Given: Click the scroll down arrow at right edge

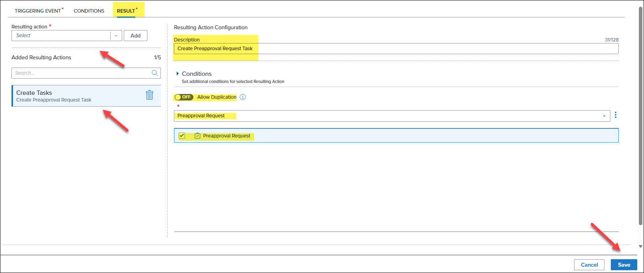Looking at the screenshot, I should click(x=640, y=247).
